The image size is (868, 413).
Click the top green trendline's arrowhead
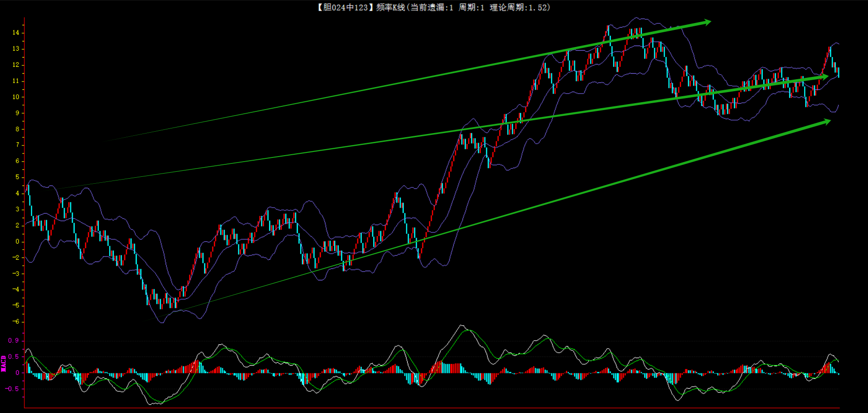[706, 22]
